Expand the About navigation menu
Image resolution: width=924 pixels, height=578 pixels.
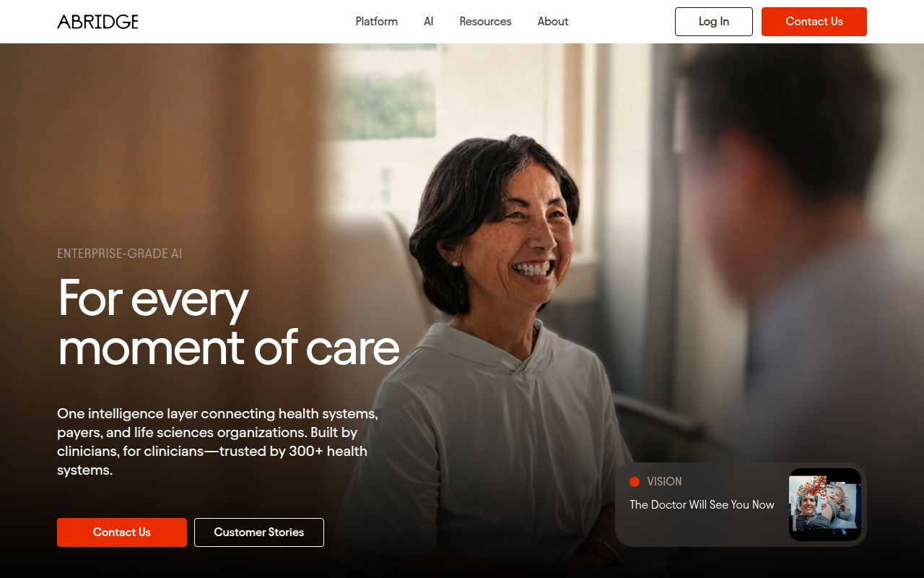(553, 22)
